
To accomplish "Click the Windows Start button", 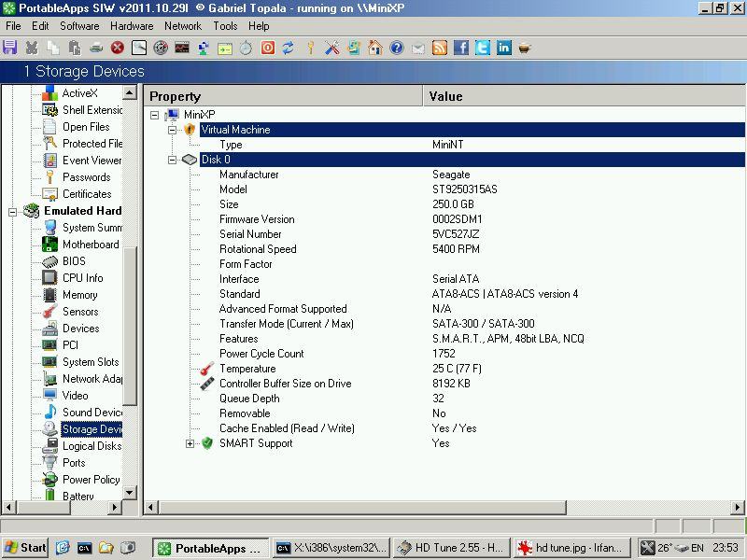I will click(x=25, y=548).
